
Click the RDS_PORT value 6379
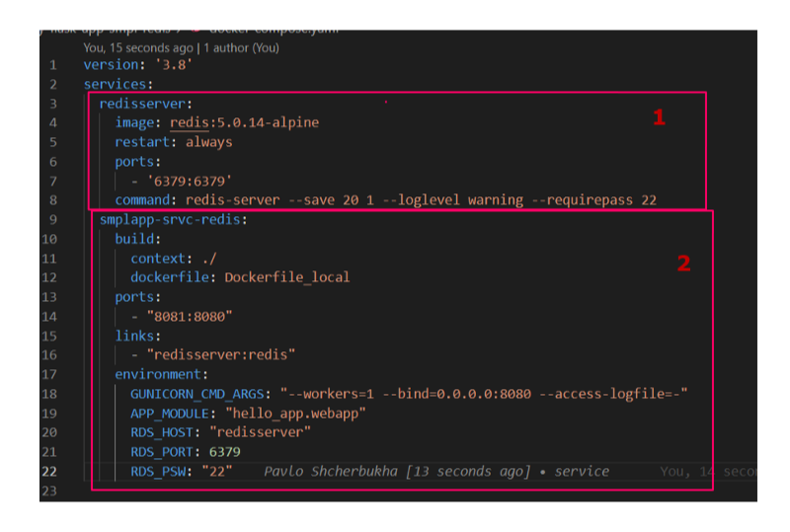coord(222,451)
